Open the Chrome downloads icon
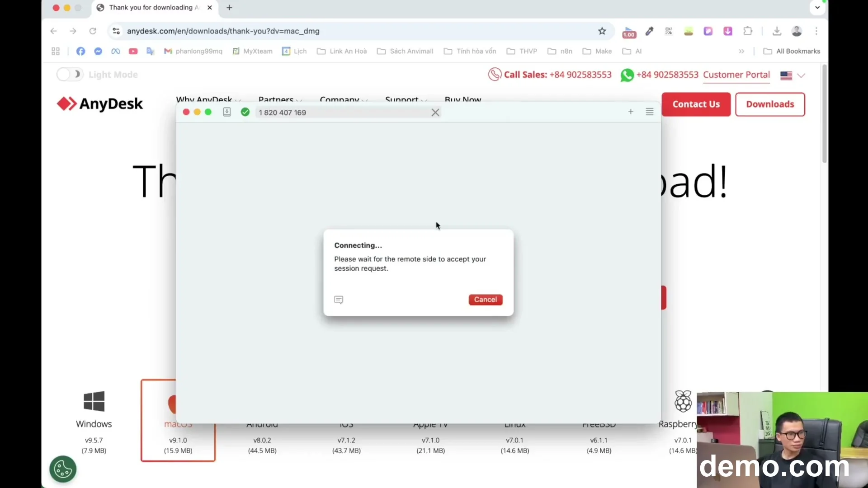The height and width of the screenshot is (488, 868). click(777, 31)
